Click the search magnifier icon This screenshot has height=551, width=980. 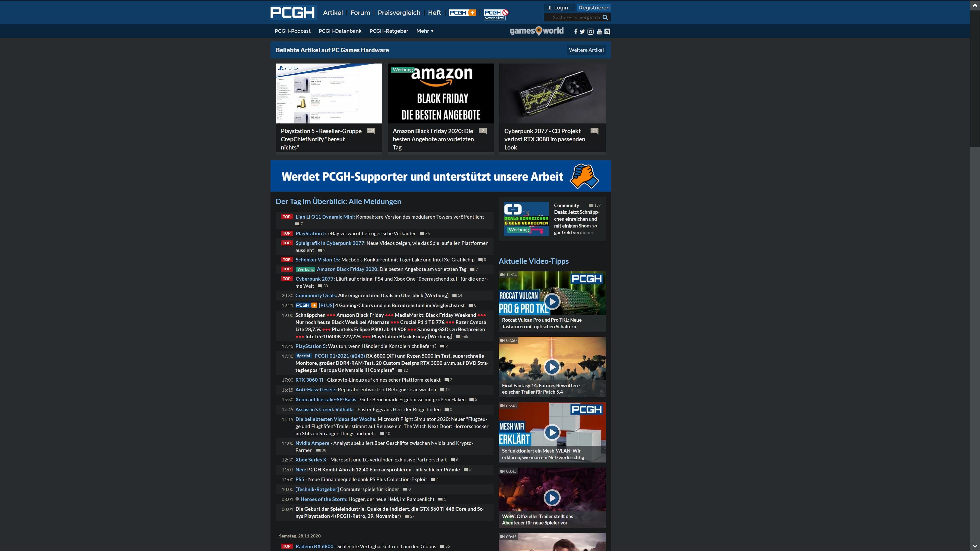(x=605, y=18)
